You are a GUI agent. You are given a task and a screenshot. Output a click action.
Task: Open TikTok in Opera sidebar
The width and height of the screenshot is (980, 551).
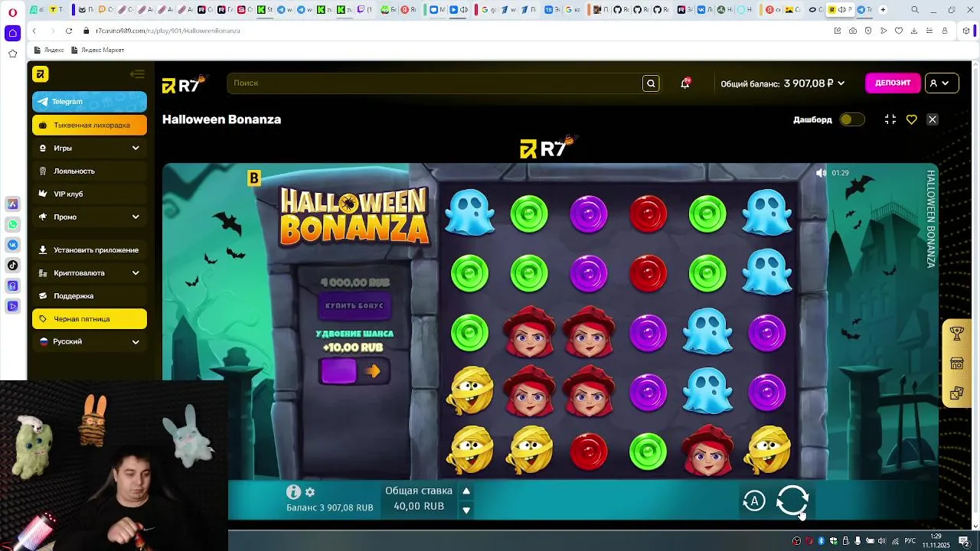coord(13,266)
